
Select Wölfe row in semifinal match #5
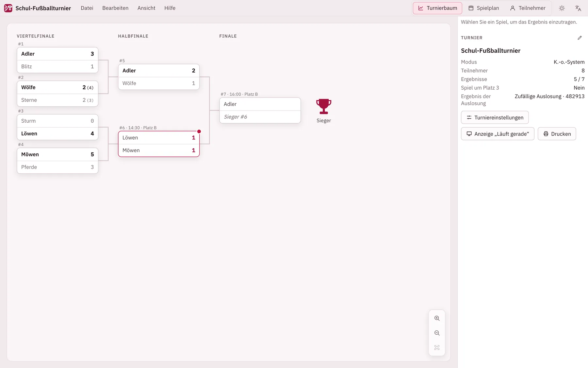click(159, 83)
